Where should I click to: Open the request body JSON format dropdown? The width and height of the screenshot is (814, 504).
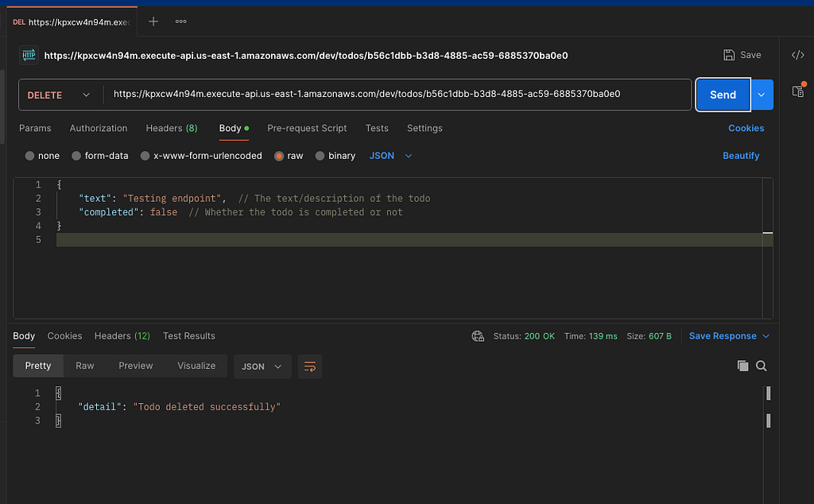[x=390, y=156]
